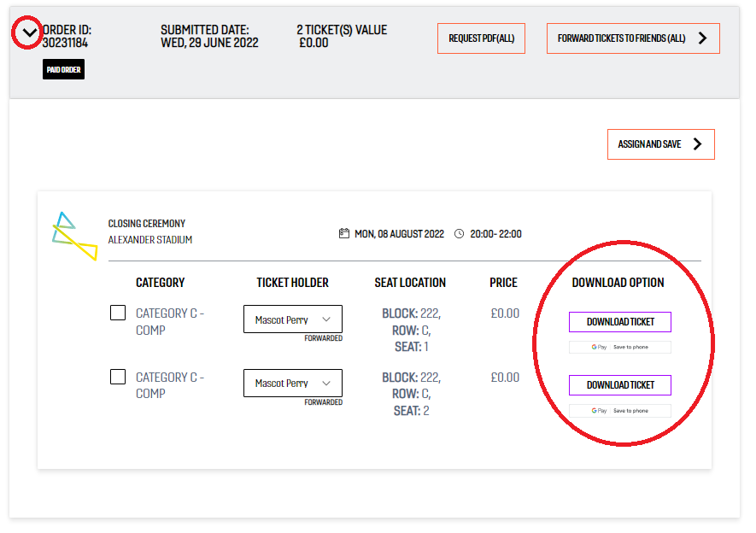Click arrow icon in Forward Tickets button

tap(702, 38)
